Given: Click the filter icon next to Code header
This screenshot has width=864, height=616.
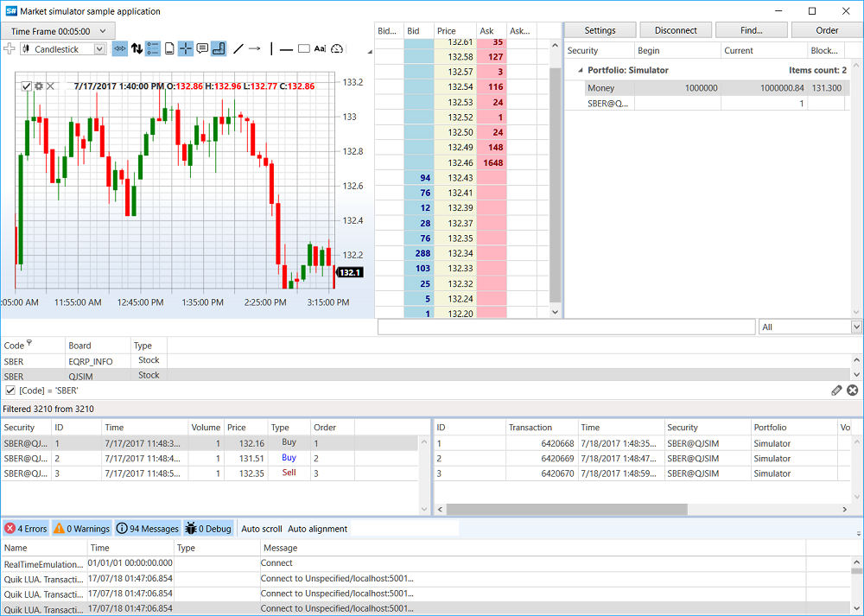Looking at the screenshot, I should click(x=29, y=343).
